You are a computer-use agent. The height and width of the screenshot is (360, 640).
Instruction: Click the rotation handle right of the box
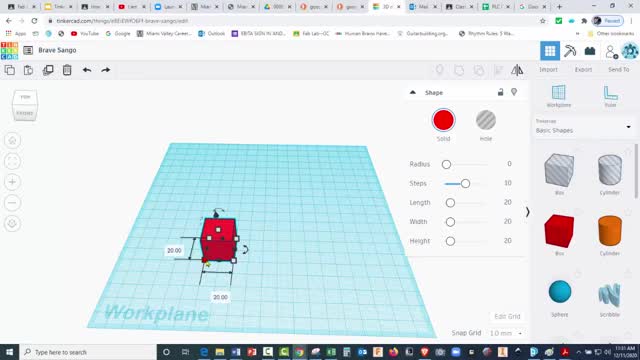pos(245,249)
